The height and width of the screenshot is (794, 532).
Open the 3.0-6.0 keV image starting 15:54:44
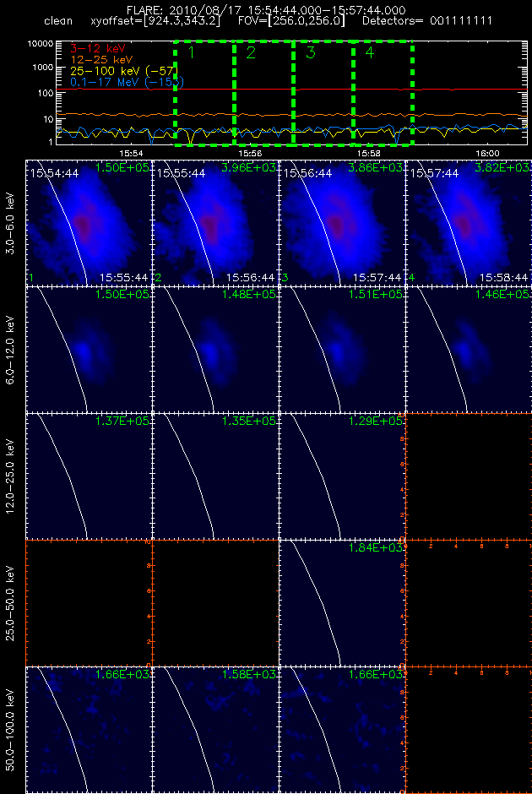pyautogui.click(x=89, y=221)
